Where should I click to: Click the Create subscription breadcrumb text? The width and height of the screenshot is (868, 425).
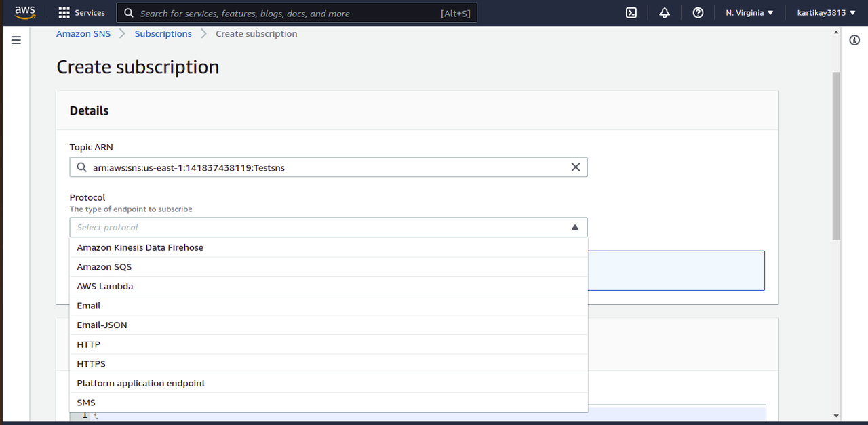(x=256, y=34)
